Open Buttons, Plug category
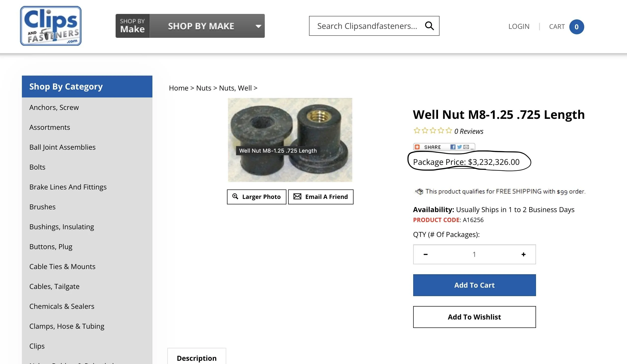This screenshot has width=627, height=364. pyautogui.click(x=51, y=247)
